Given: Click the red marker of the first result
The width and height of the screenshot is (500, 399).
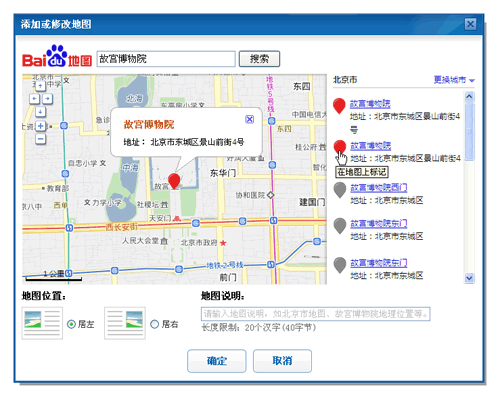Looking at the screenshot, I should pyautogui.click(x=339, y=106).
